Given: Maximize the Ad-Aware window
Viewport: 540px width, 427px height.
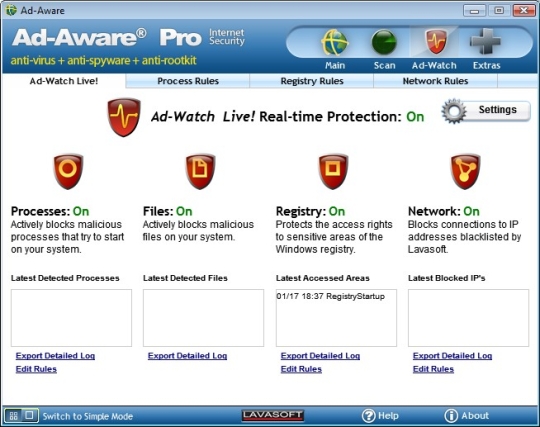Looking at the screenshot, I should click(x=499, y=11).
